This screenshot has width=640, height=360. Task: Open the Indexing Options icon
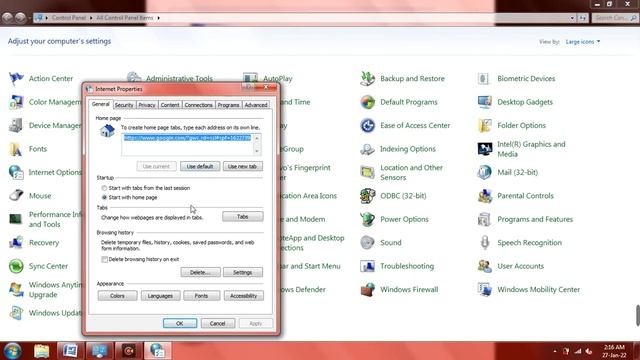pos(367,149)
